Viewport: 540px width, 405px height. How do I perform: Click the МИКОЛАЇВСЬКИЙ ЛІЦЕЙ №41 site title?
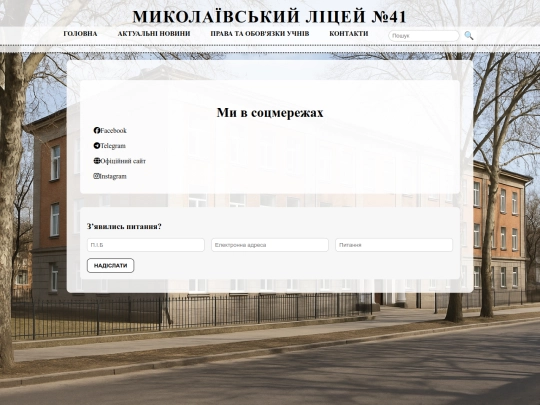click(x=270, y=17)
